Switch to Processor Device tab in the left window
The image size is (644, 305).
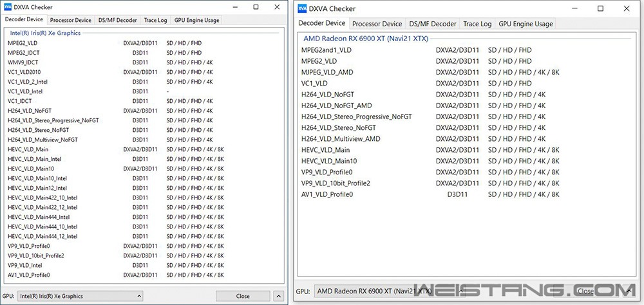pyautogui.click(x=71, y=20)
